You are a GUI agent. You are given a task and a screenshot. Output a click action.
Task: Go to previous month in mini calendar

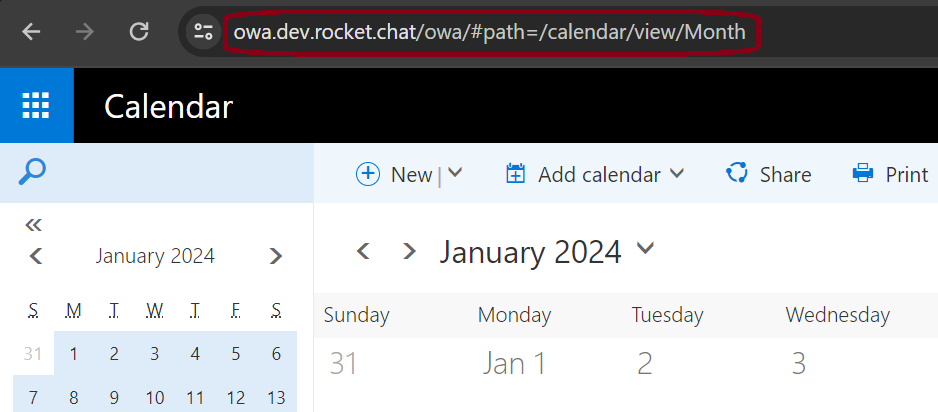[36, 256]
